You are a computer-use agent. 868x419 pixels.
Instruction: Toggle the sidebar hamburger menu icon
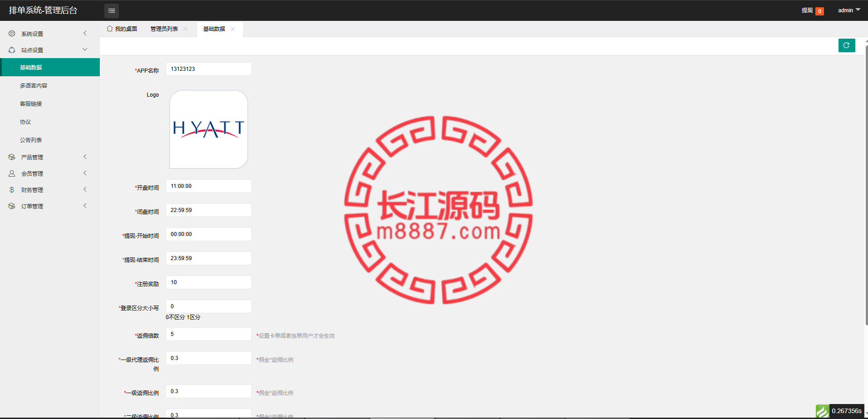pyautogui.click(x=112, y=10)
